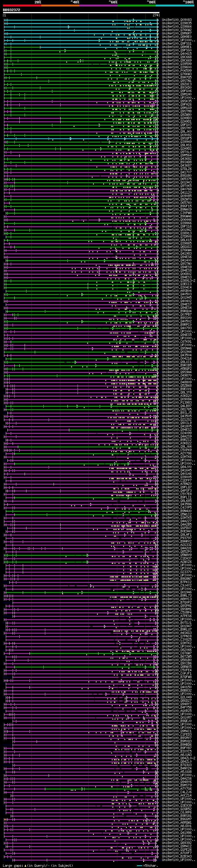Select hit UniRef100_Q9SQF5

177,138
